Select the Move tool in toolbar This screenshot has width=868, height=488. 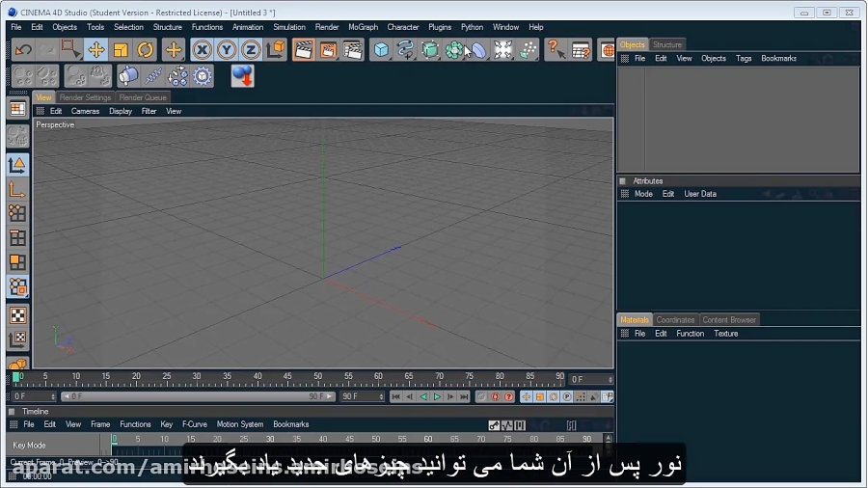tap(95, 49)
